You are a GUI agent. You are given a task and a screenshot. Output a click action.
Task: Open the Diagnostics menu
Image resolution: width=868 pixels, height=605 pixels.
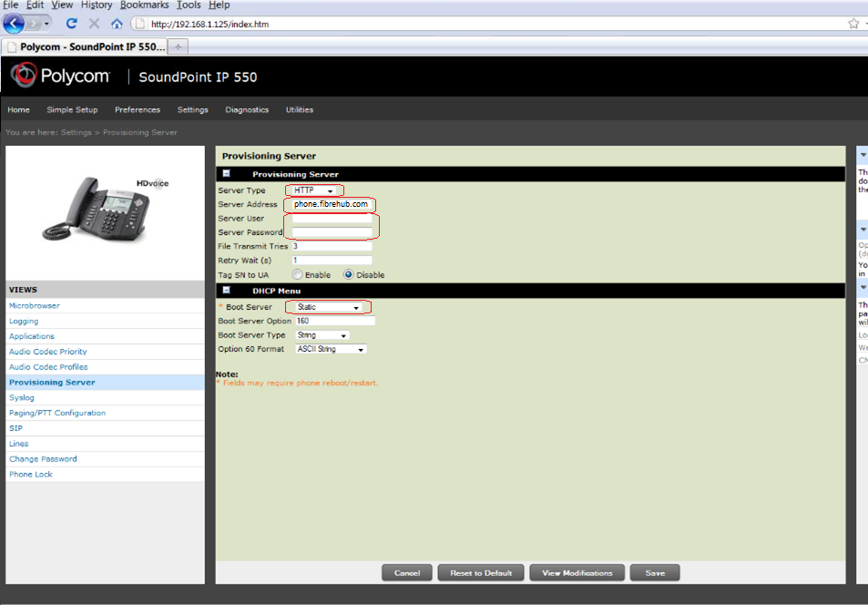[247, 109]
